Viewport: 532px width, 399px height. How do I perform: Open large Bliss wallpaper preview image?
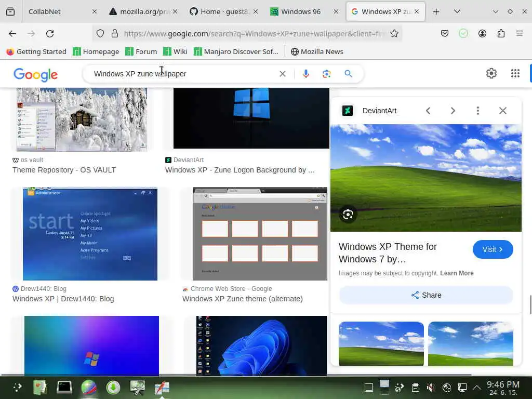426,178
